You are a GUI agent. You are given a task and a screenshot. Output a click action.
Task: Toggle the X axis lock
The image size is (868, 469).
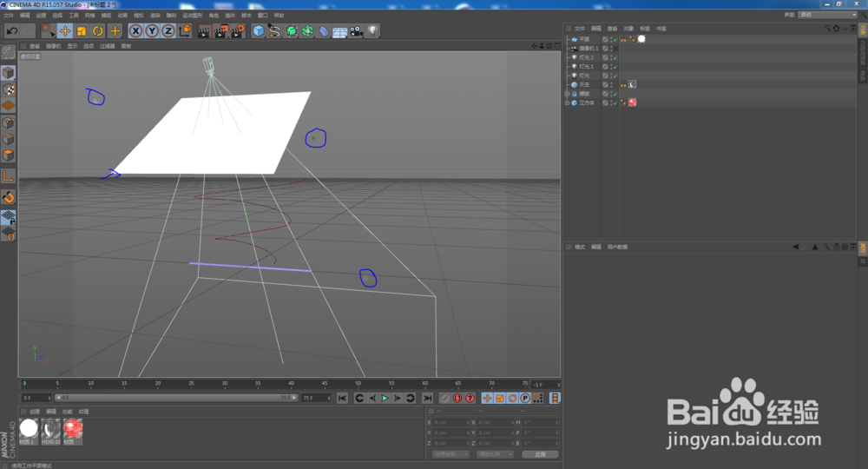coord(135,31)
